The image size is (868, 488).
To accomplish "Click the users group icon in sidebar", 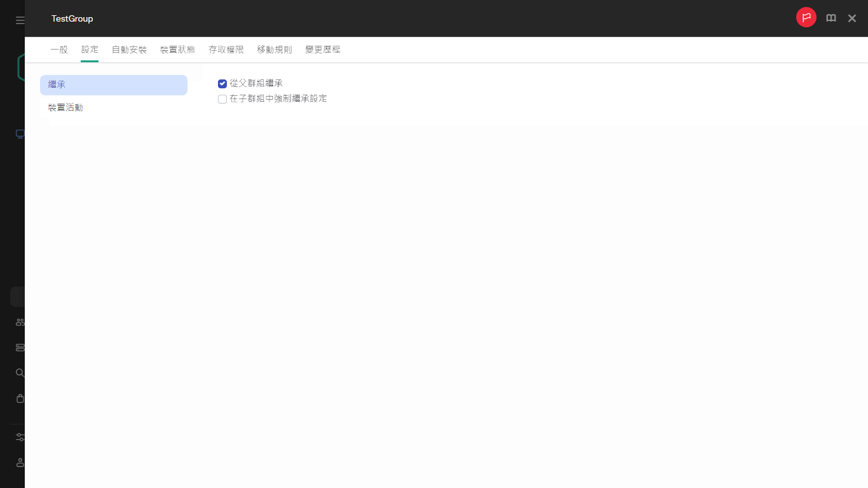I will (x=19, y=322).
